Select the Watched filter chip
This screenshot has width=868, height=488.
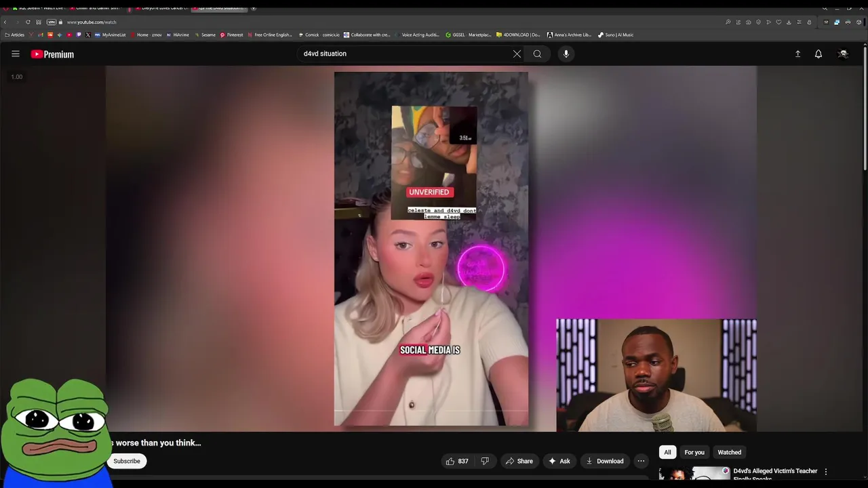[x=730, y=452]
